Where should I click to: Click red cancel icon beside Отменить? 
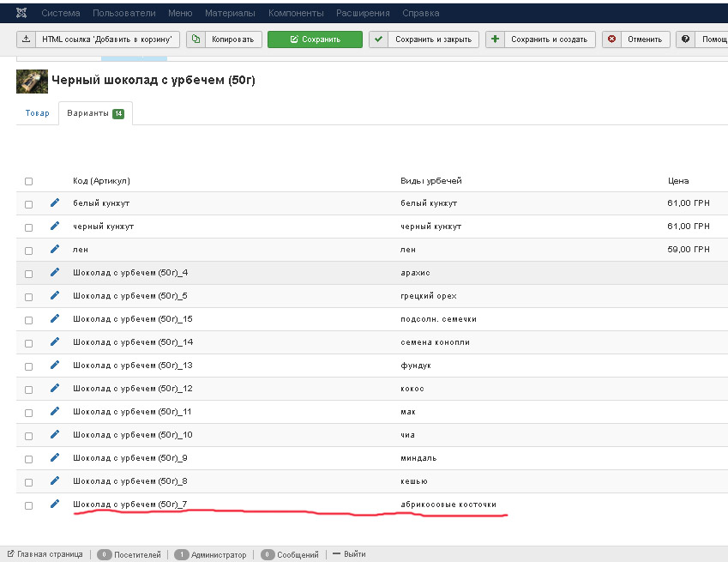[x=611, y=39]
